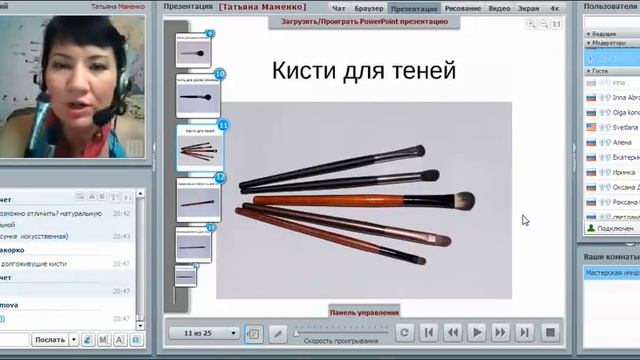Start slideshow with the play button
This screenshot has height=360, width=640.
point(477,333)
